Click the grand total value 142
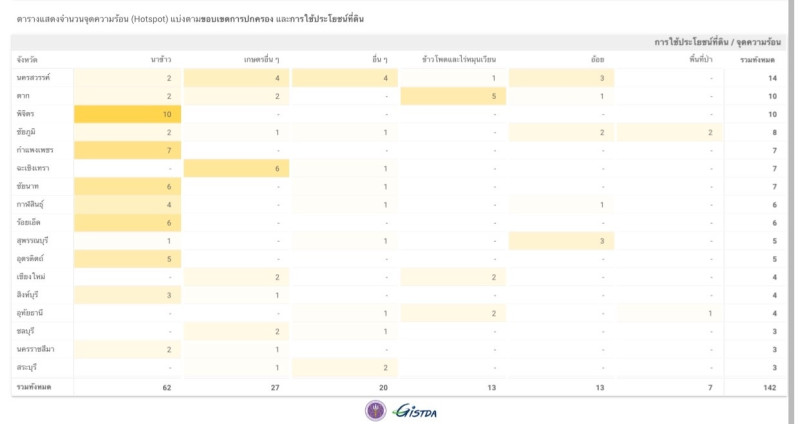The height and width of the screenshot is (424, 800). pos(769,386)
